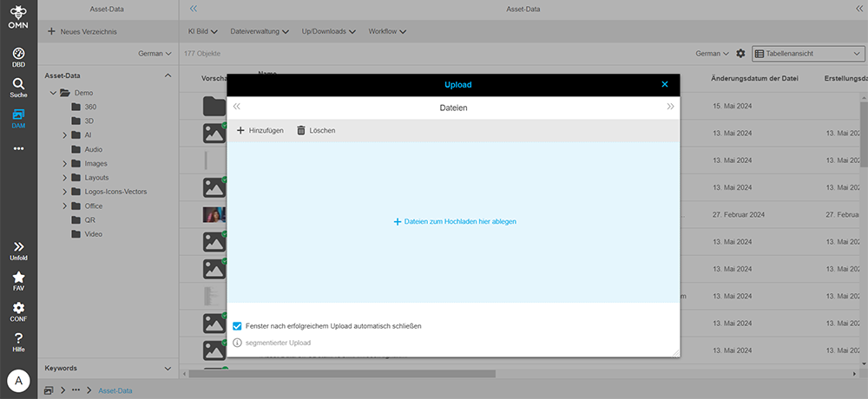
Task: Expand the Office folder arrow
Action: point(64,206)
